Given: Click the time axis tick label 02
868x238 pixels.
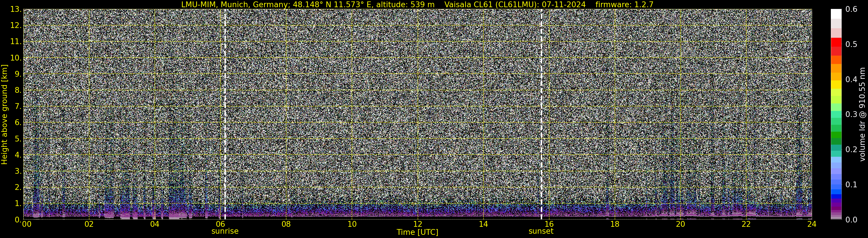Looking at the screenshot, I should (89, 224).
